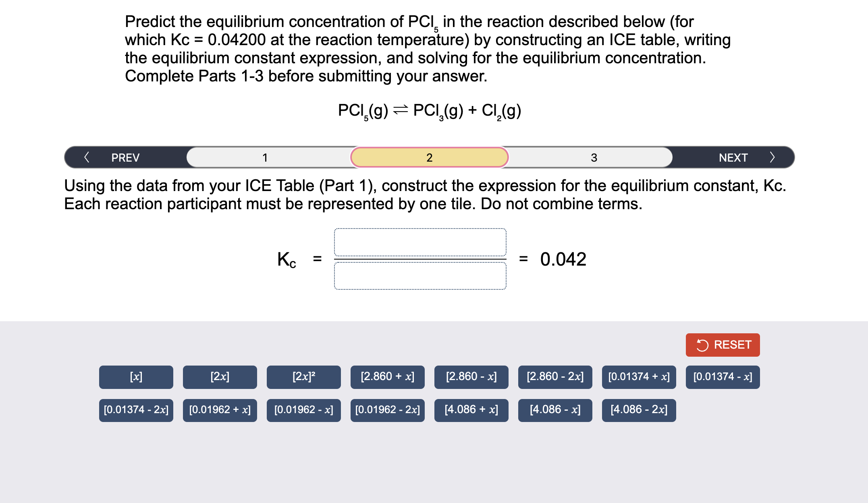Choose the [0.01374 + x] tile
This screenshot has height=503, width=868.
pyautogui.click(x=639, y=377)
